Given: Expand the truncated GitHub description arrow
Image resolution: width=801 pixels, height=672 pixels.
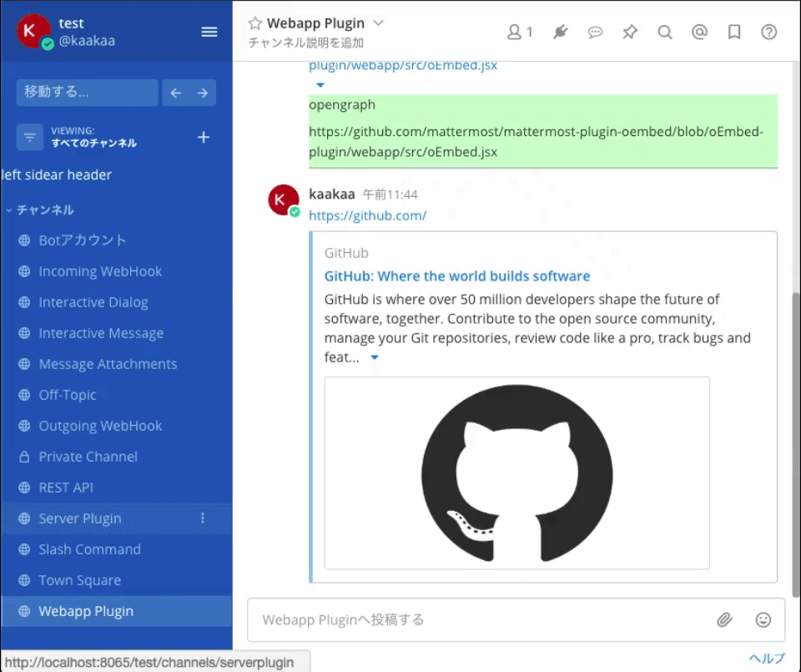Looking at the screenshot, I should click(375, 357).
